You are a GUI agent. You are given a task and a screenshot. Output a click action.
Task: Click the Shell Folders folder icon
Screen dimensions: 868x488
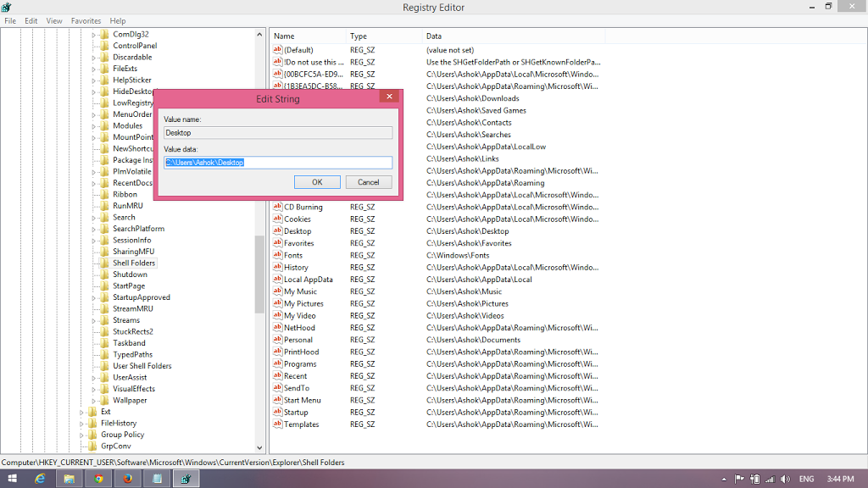[x=104, y=263]
